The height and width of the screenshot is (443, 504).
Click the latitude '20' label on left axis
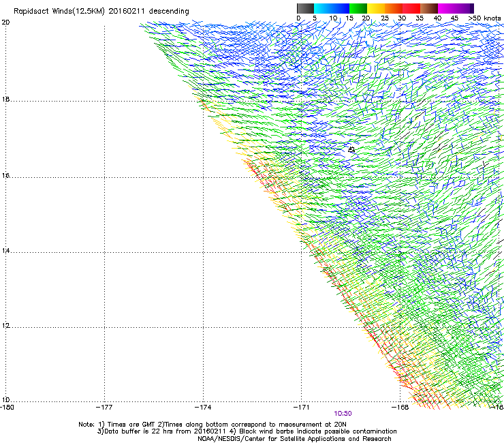pyautogui.click(x=5, y=22)
